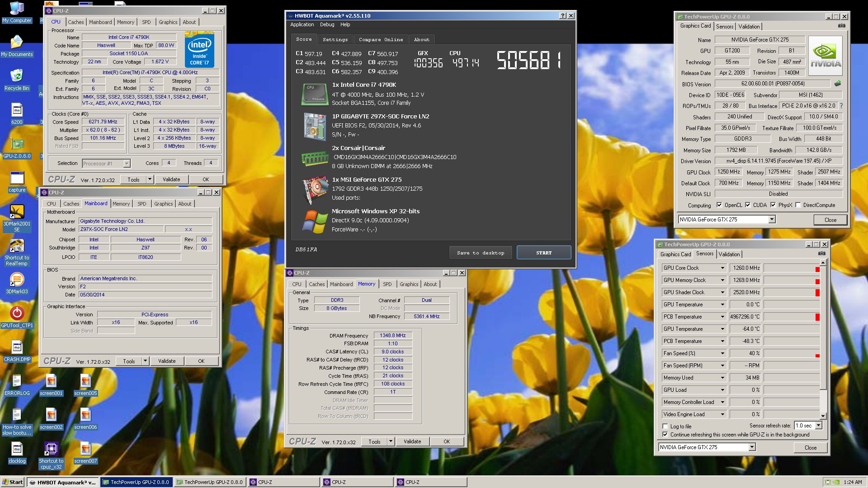Open Graphics tab in CPU-Z Mainboard window

pos(163,204)
